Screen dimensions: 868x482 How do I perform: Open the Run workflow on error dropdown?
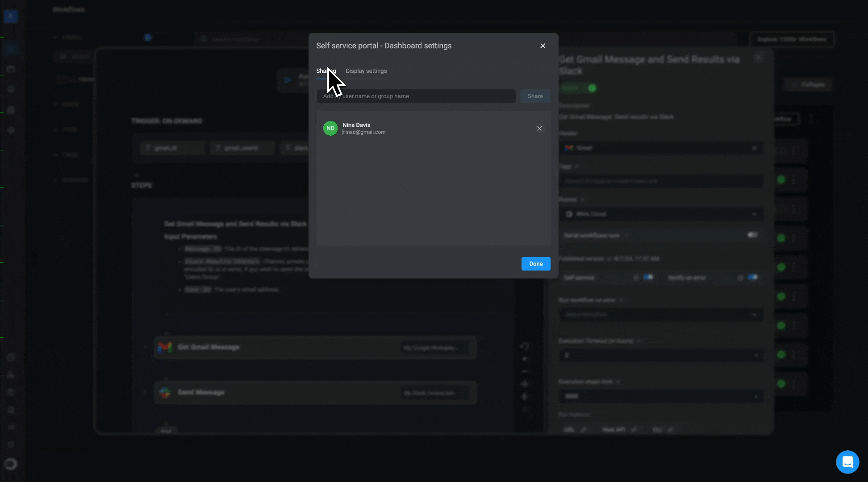661,315
